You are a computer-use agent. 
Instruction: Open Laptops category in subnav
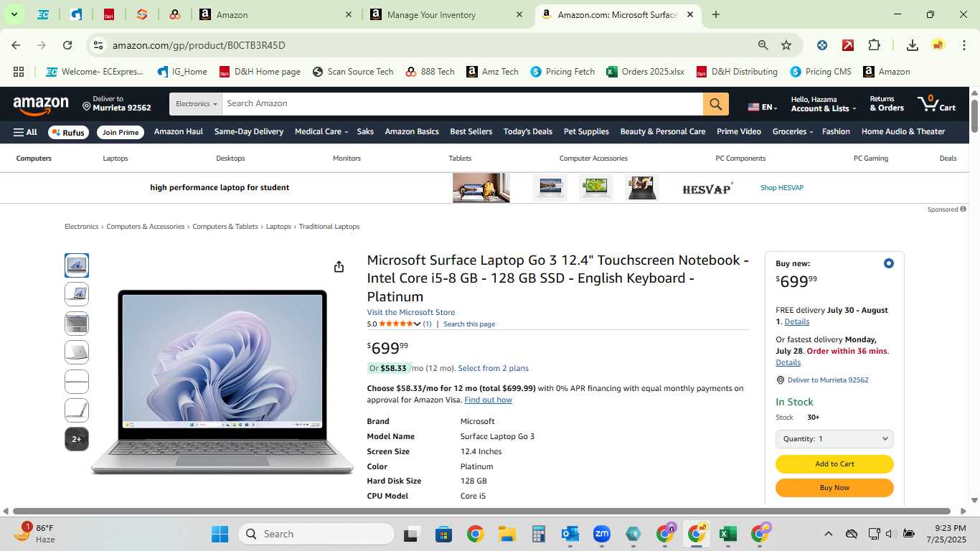pyautogui.click(x=115, y=159)
